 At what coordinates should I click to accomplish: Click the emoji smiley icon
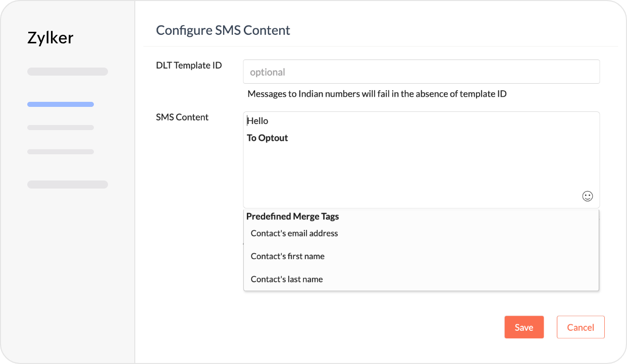click(x=587, y=196)
